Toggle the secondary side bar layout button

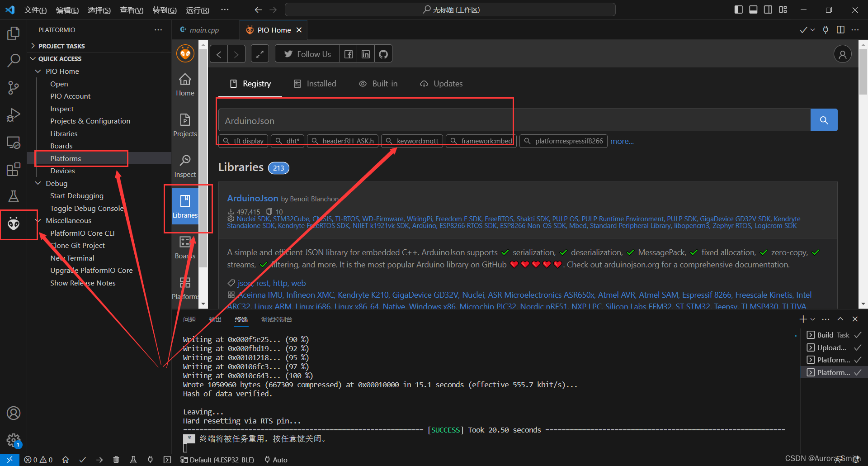[768, 10]
